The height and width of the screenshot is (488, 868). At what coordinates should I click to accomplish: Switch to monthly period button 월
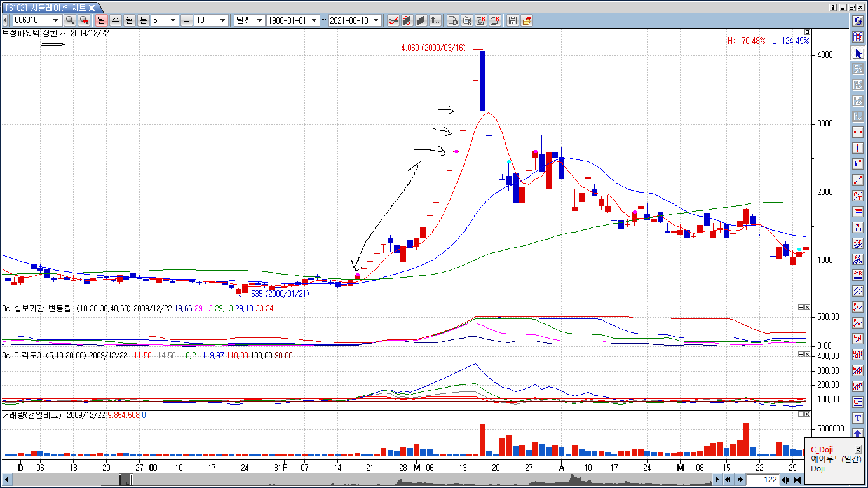pyautogui.click(x=129, y=20)
